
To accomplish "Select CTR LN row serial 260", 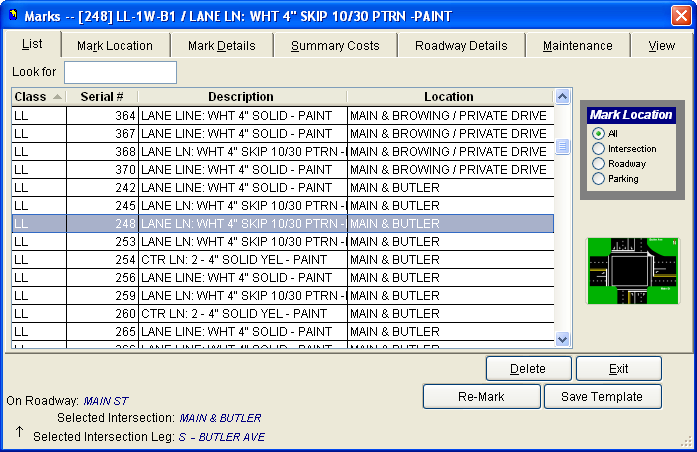I will [283, 314].
